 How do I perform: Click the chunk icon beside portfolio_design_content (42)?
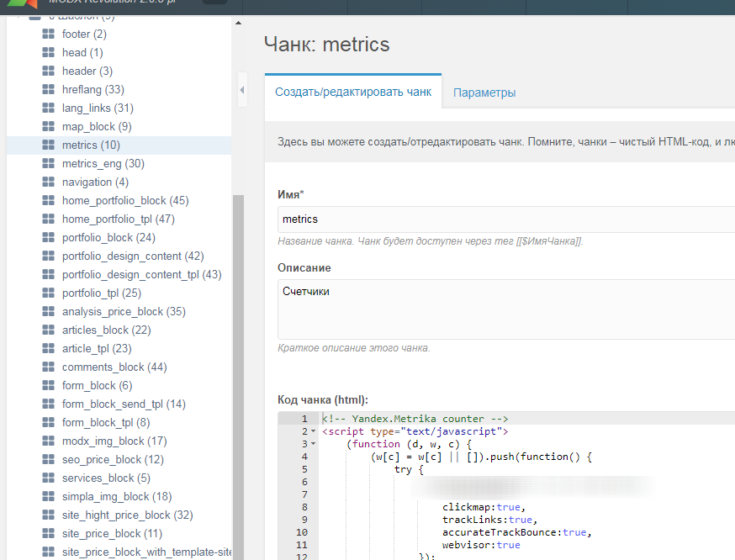(48, 256)
